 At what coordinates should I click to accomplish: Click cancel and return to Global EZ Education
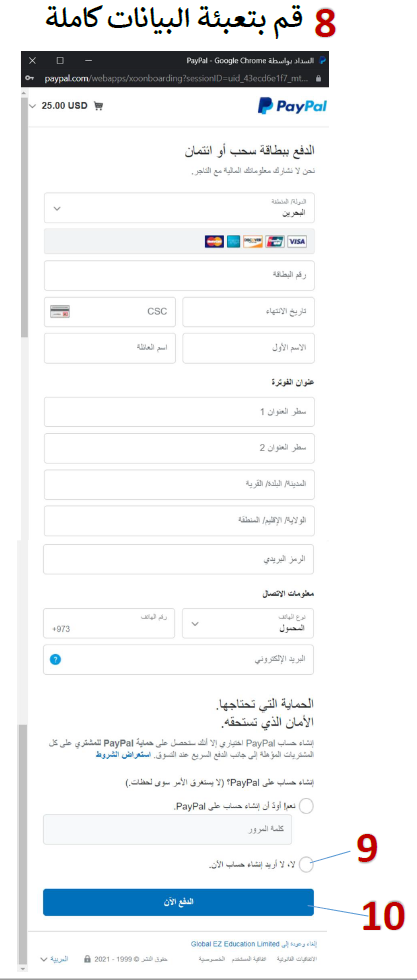[254, 944]
